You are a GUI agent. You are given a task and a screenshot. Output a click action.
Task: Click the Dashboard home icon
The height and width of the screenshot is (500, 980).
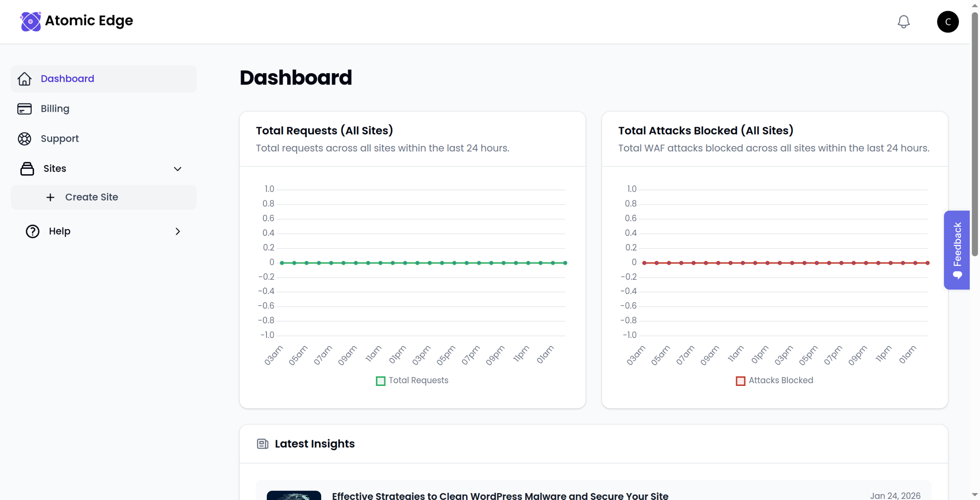click(x=24, y=79)
